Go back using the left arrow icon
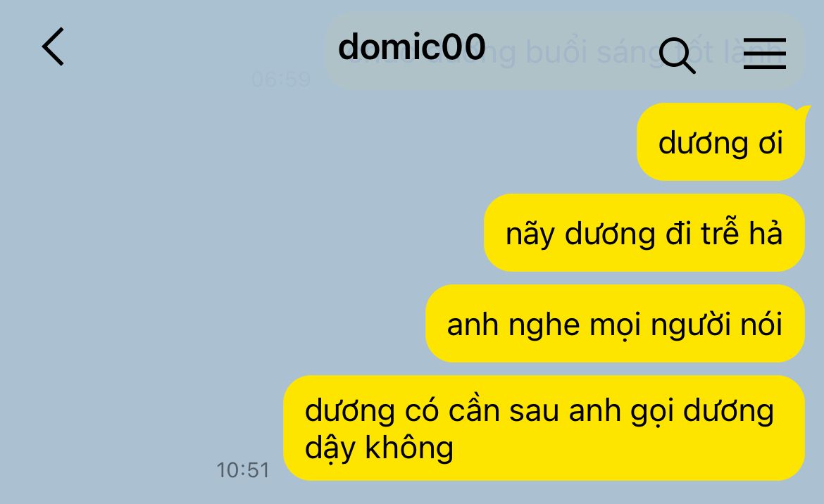 53,46
